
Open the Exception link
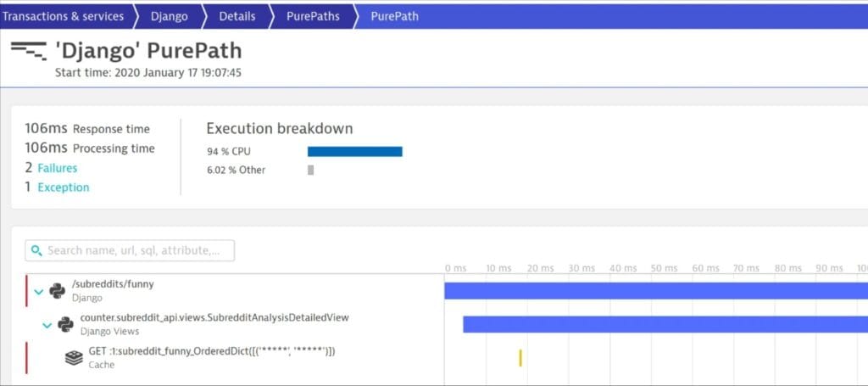[x=63, y=187]
